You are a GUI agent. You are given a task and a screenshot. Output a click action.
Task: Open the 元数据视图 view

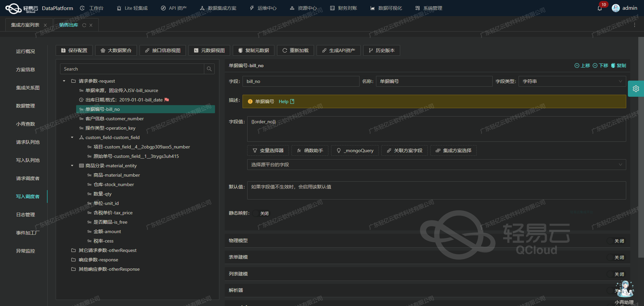(x=209, y=50)
